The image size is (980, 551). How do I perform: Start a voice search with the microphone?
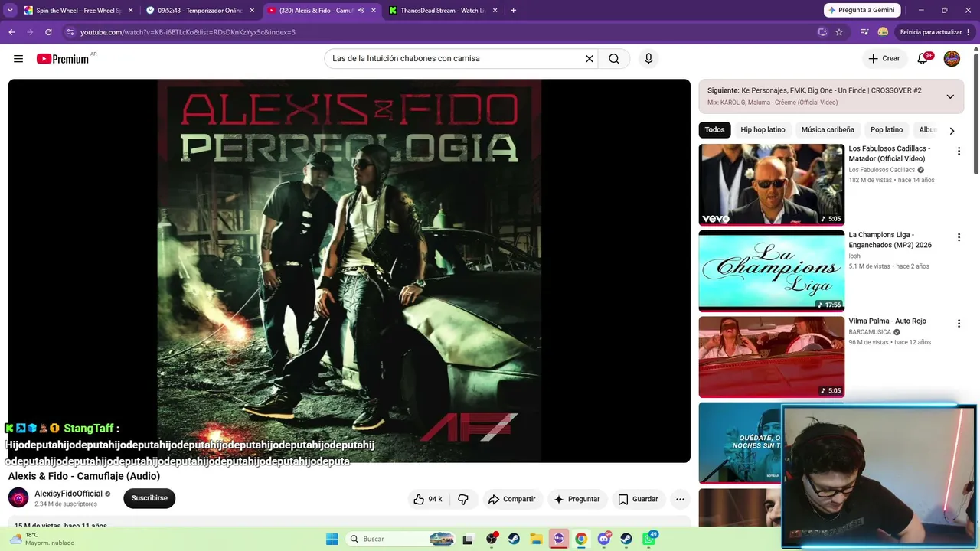[x=648, y=59]
